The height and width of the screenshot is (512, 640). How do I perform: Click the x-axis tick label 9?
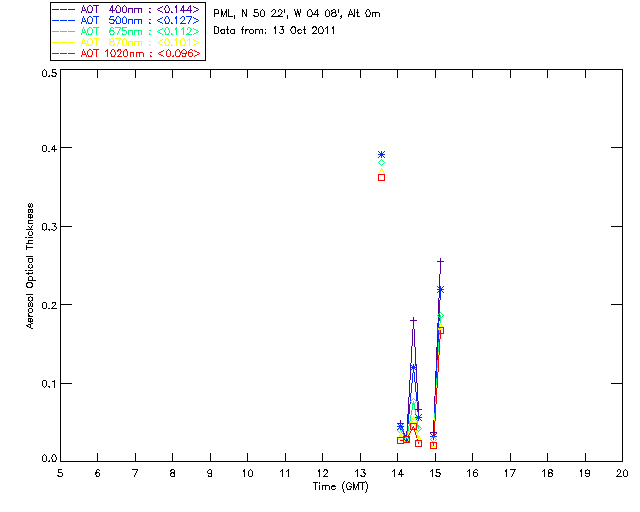coord(210,473)
